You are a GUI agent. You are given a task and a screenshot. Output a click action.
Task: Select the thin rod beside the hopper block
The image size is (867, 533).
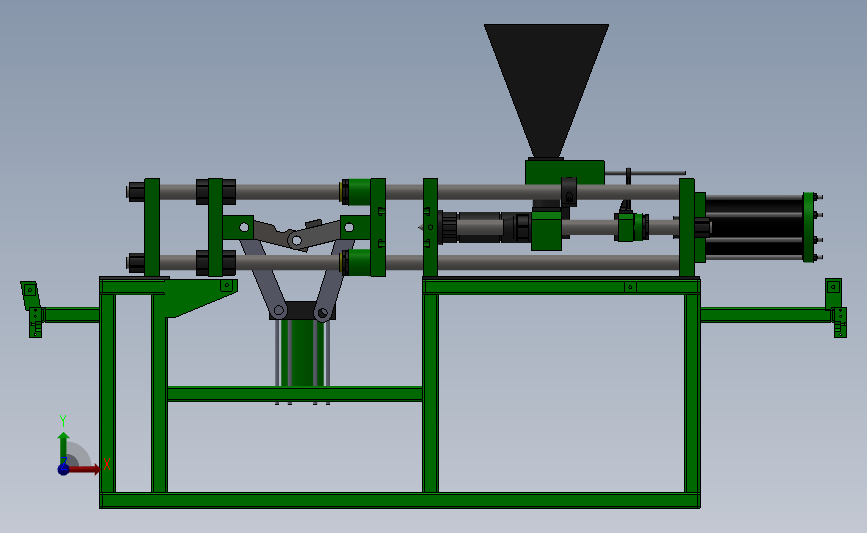pos(645,173)
